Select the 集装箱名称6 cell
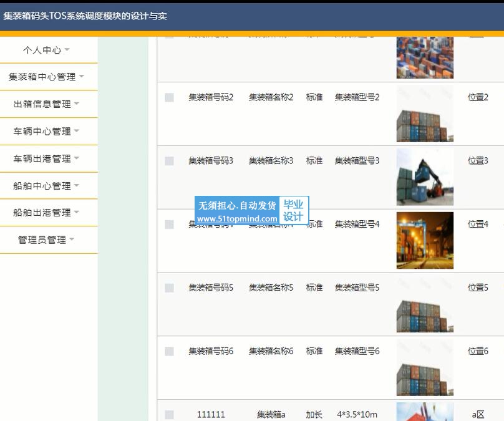Image resolution: width=504 pixels, height=421 pixels. (x=271, y=351)
